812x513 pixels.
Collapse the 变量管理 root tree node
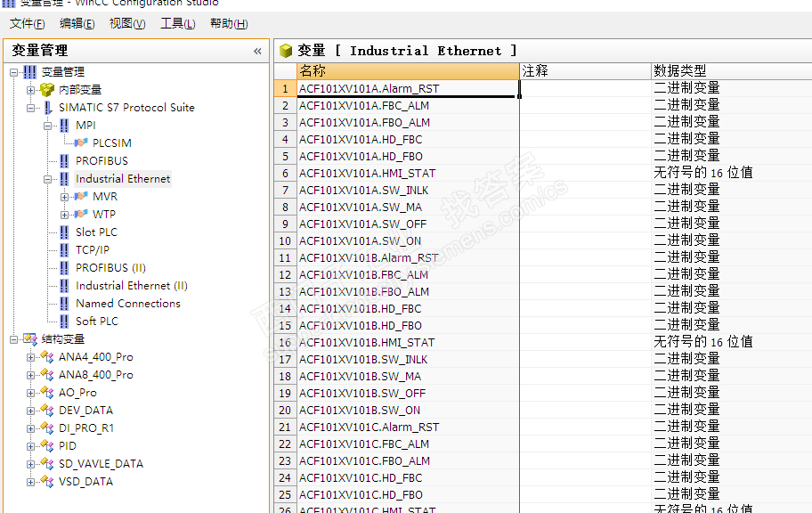tap(14, 72)
